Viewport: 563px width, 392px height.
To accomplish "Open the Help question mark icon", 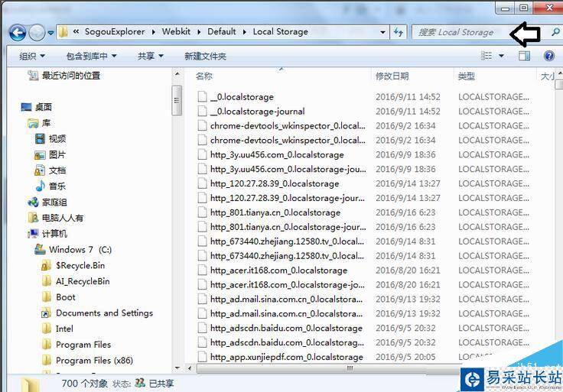I will [549, 56].
